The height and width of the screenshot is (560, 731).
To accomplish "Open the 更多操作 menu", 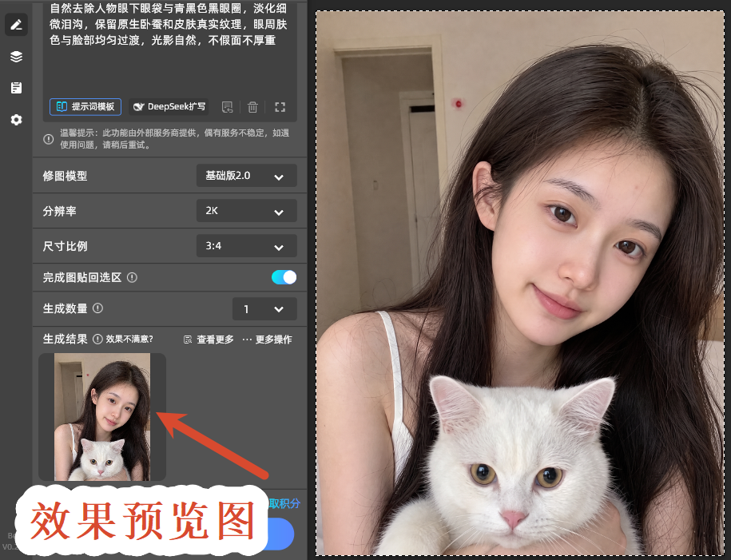I will pyautogui.click(x=267, y=340).
